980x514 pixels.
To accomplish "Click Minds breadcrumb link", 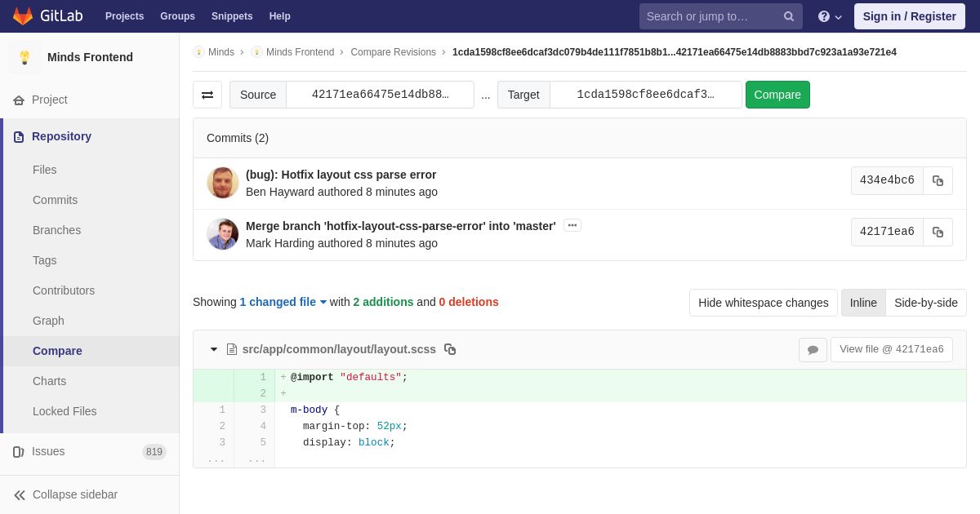I will (x=221, y=52).
